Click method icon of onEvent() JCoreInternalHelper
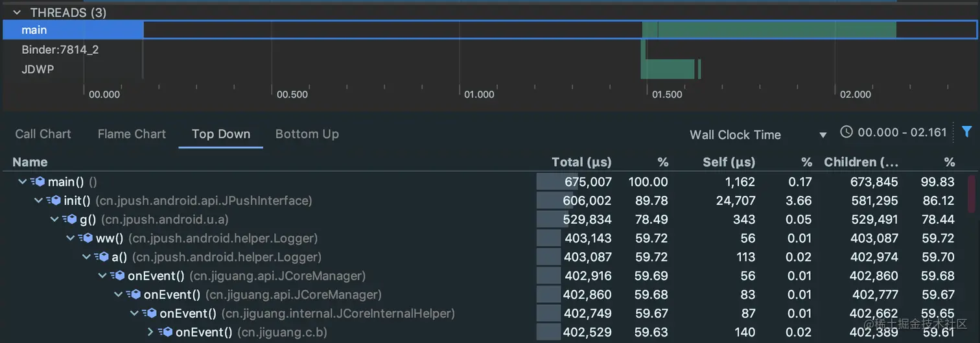This screenshot has height=343, width=980. pos(149,314)
